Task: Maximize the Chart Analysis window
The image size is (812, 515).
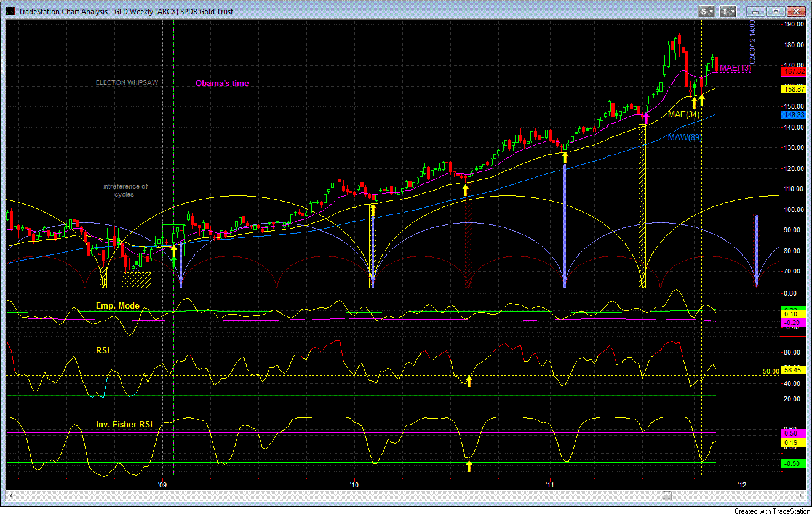Action: coord(776,11)
